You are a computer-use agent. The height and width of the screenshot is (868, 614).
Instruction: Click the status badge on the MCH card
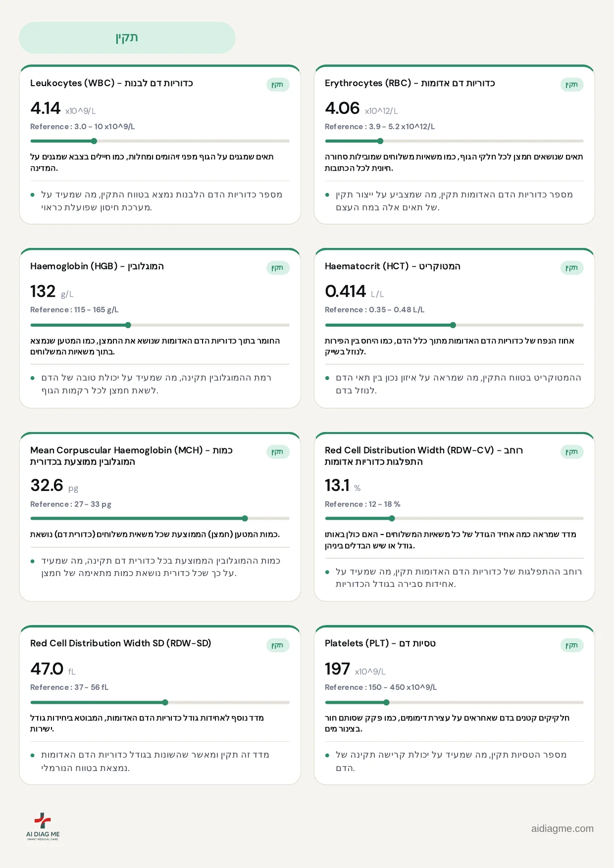277,452
